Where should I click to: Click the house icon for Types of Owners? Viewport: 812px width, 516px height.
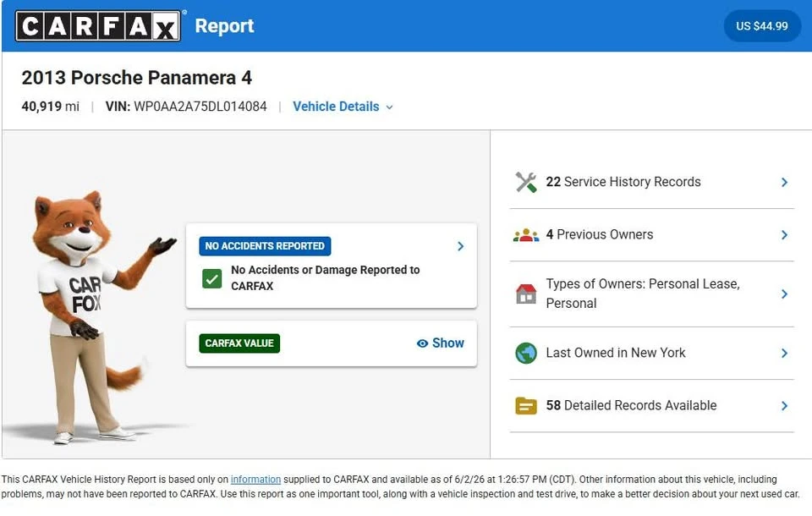526,294
